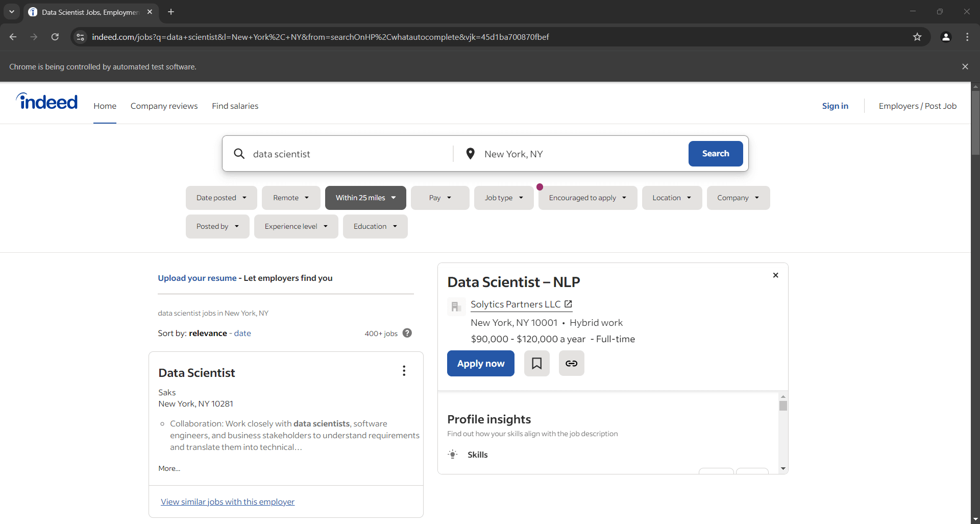Go to Company reviews tab
Screen dimensions: 980x524
coord(164,106)
